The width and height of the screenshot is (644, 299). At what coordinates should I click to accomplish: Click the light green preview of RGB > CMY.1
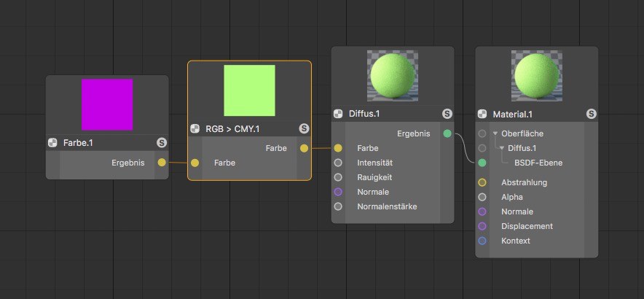[x=249, y=90]
